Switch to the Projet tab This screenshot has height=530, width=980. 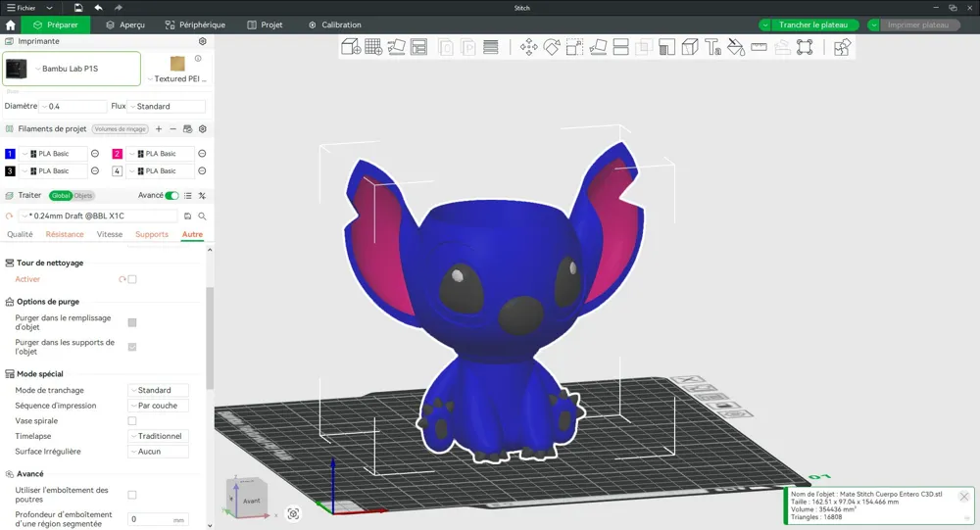click(265, 25)
